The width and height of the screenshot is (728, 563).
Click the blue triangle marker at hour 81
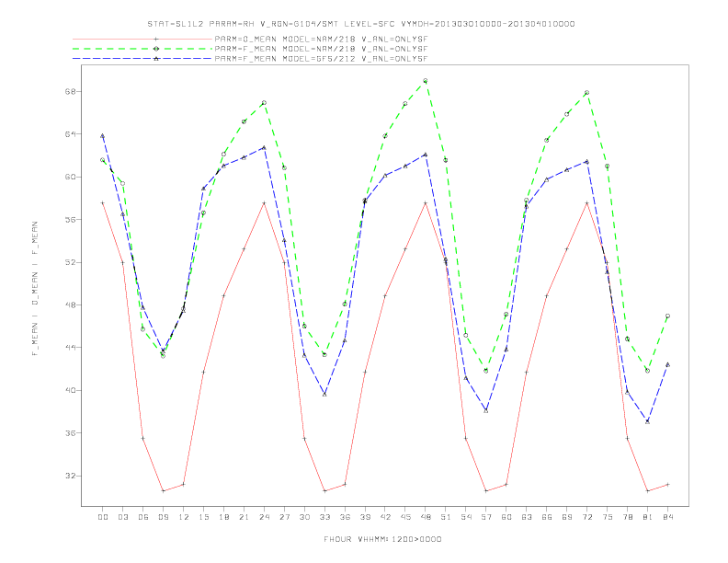point(648,421)
